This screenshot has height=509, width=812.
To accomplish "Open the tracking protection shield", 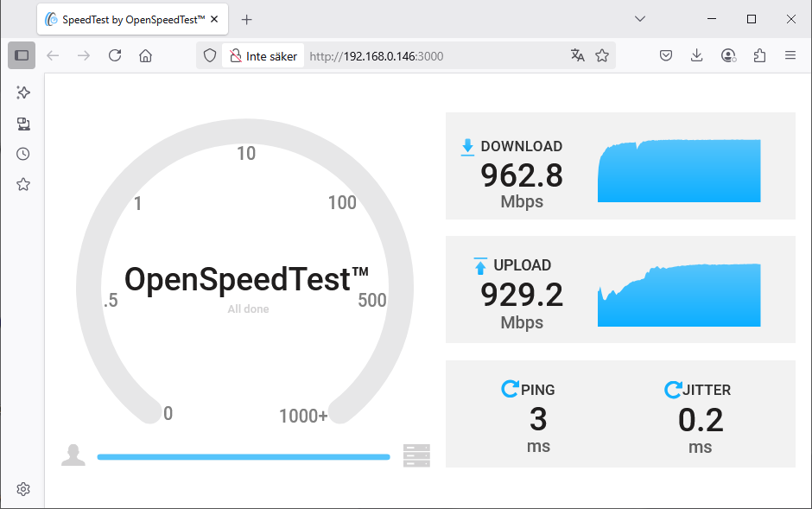I will (x=210, y=55).
